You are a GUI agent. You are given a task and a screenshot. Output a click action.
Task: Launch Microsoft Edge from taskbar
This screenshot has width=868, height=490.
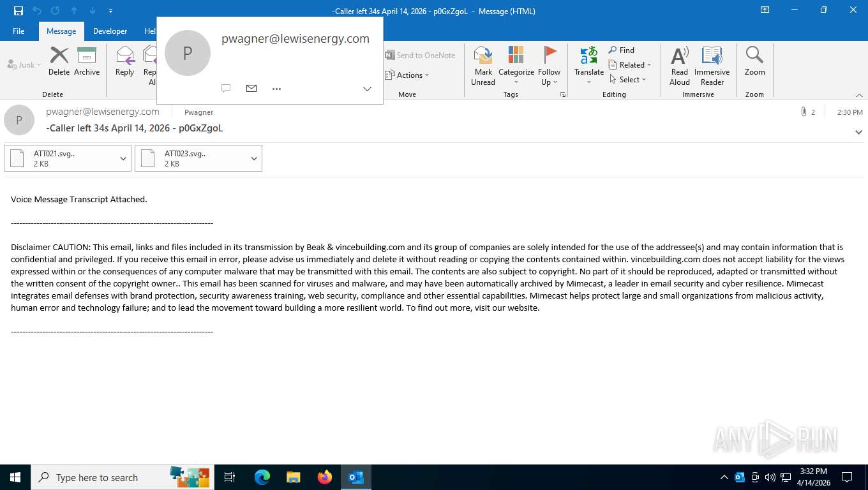coord(262,477)
